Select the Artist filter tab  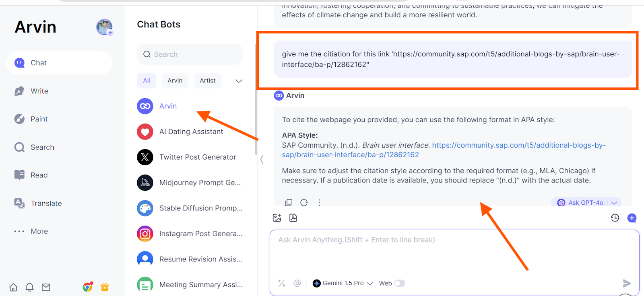208,80
